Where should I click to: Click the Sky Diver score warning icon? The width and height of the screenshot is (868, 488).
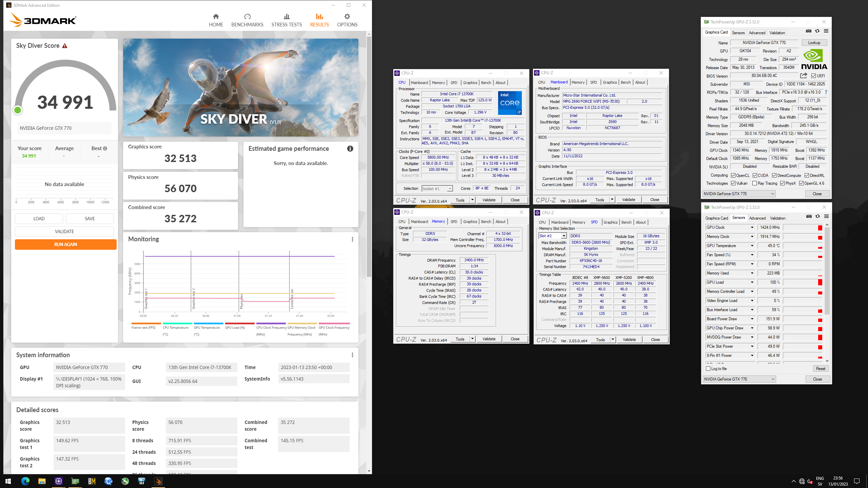tap(65, 46)
